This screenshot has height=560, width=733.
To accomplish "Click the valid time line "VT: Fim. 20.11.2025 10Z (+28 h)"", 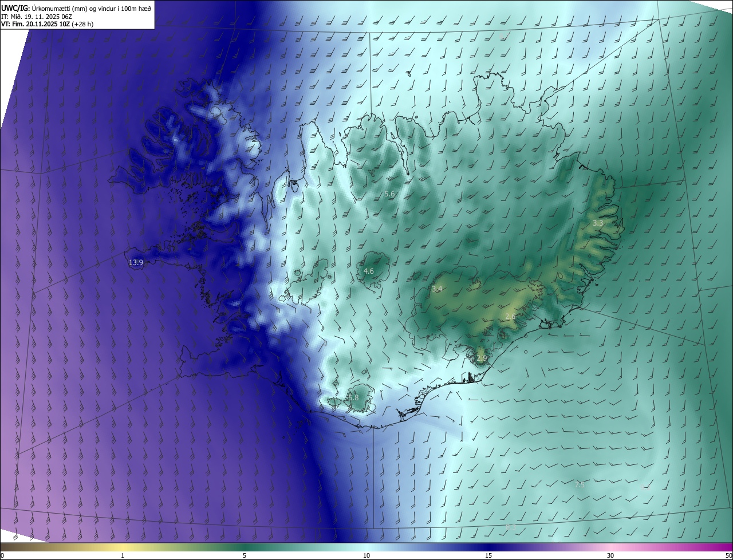I will point(47,25).
